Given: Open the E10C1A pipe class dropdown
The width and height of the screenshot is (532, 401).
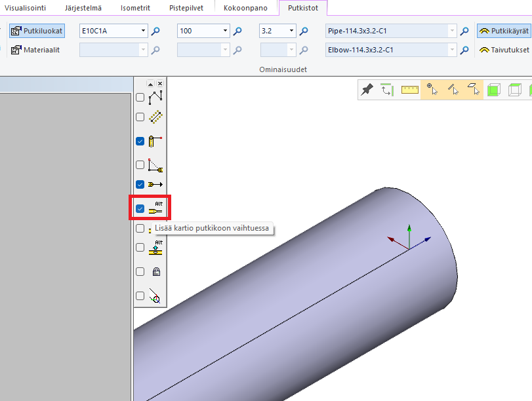Looking at the screenshot, I should [x=143, y=31].
